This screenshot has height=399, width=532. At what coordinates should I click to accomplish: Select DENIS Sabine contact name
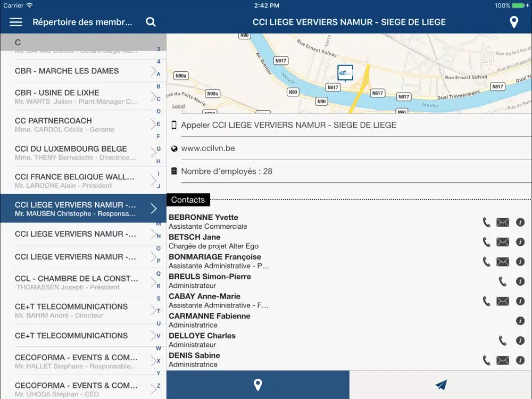pyautogui.click(x=194, y=355)
